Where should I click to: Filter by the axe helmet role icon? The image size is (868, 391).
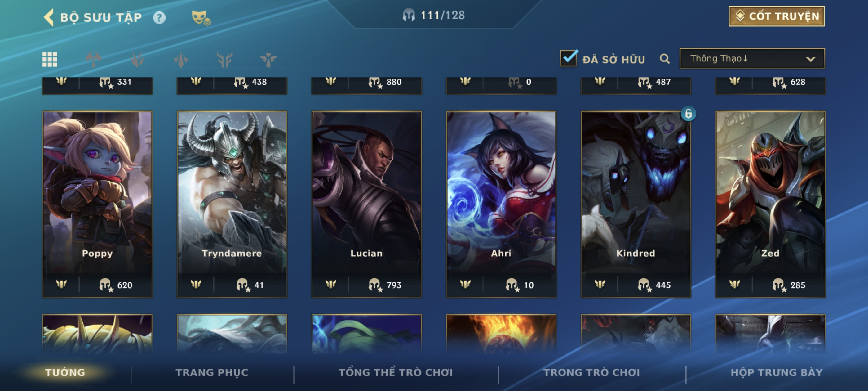point(93,60)
